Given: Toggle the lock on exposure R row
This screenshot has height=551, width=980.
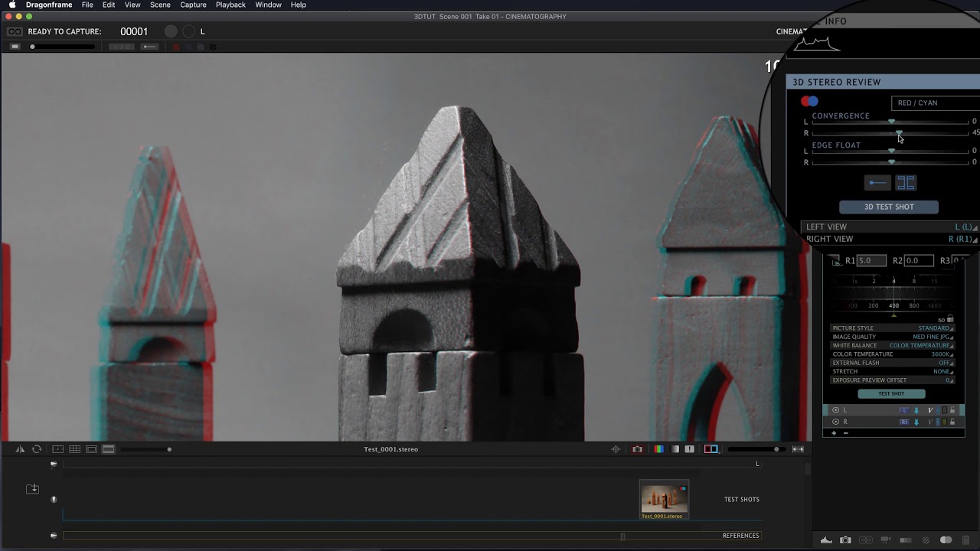Looking at the screenshot, I should (952, 422).
